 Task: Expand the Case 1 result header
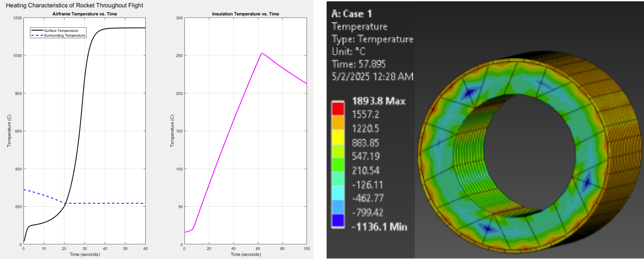tap(352, 14)
